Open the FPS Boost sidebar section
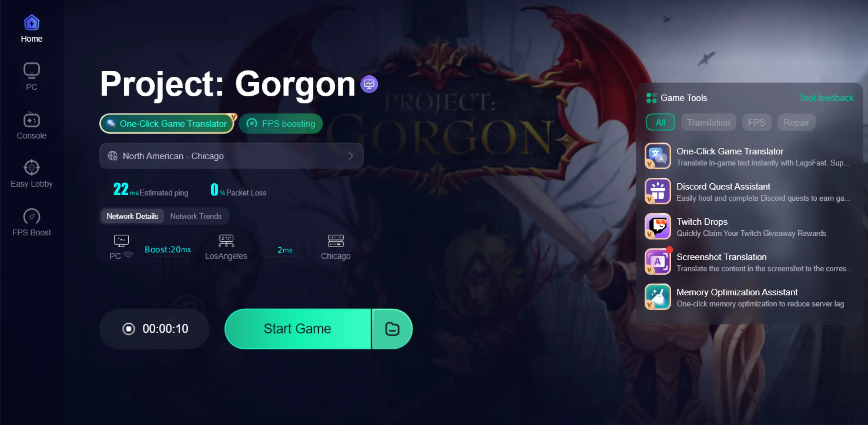 [x=32, y=222]
